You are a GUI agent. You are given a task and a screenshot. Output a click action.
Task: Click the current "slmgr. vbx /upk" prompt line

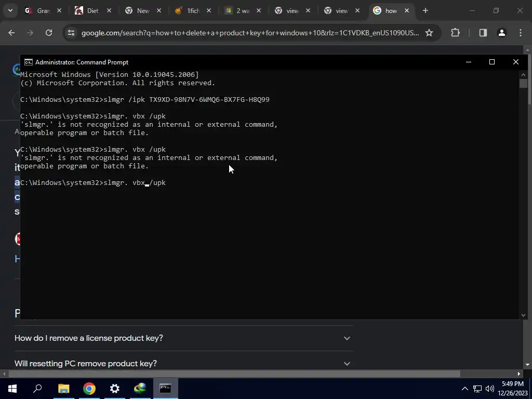click(x=93, y=182)
